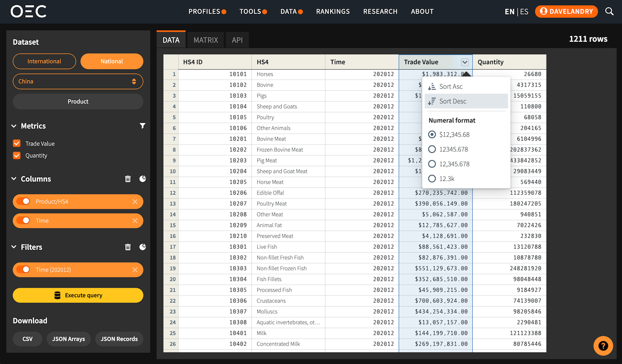Toggle the Time column switch
This screenshot has height=364, width=622.
(x=24, y=221)
